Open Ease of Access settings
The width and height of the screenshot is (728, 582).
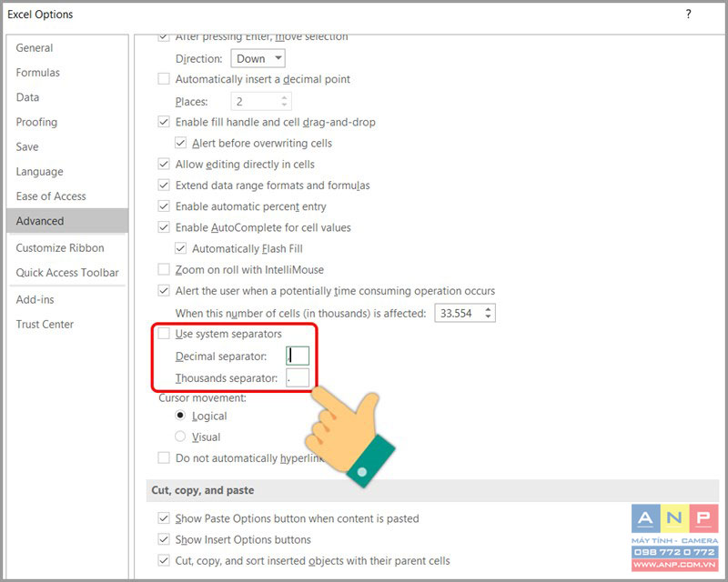coord(51,196)
